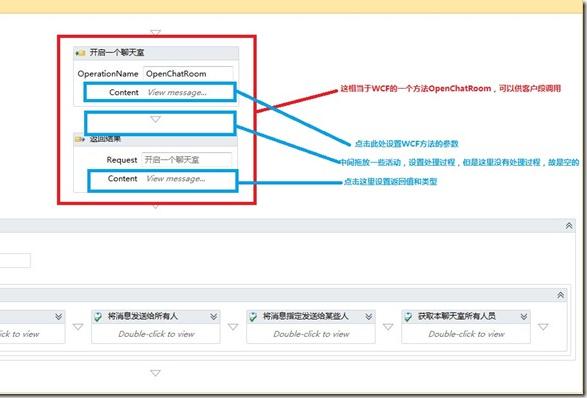This screenshot has height=398, width=587.
Task: Click the empty text box in outer container
Action: click(15, 261)
